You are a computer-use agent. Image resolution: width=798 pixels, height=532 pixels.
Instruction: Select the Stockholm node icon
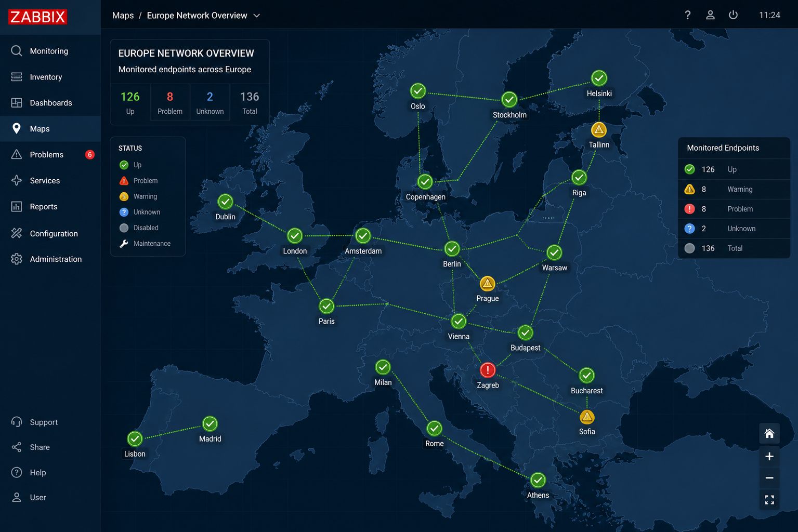(509, 99)
